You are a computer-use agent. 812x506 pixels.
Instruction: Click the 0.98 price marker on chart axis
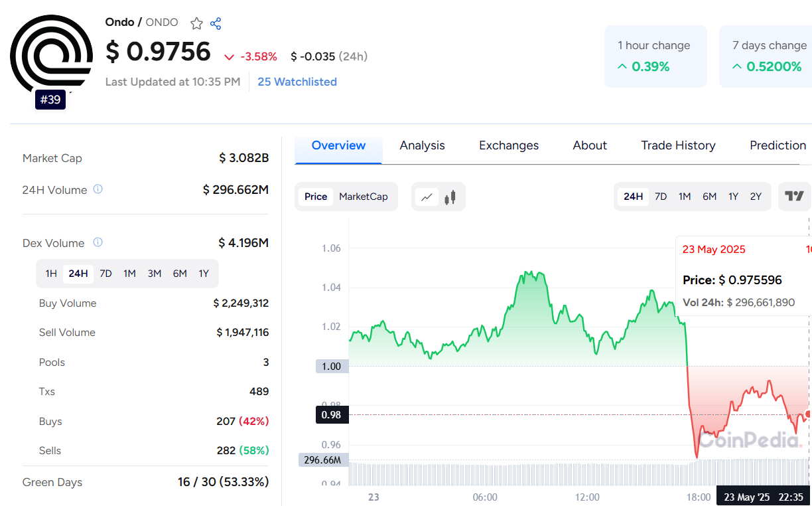(x=331, y=415)
